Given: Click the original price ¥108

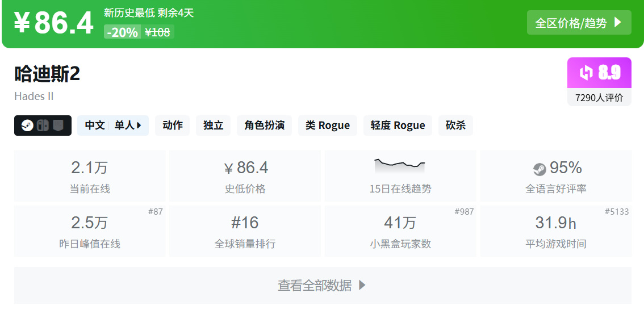Looking at the screenshot, I should click(x=158, y=32).
